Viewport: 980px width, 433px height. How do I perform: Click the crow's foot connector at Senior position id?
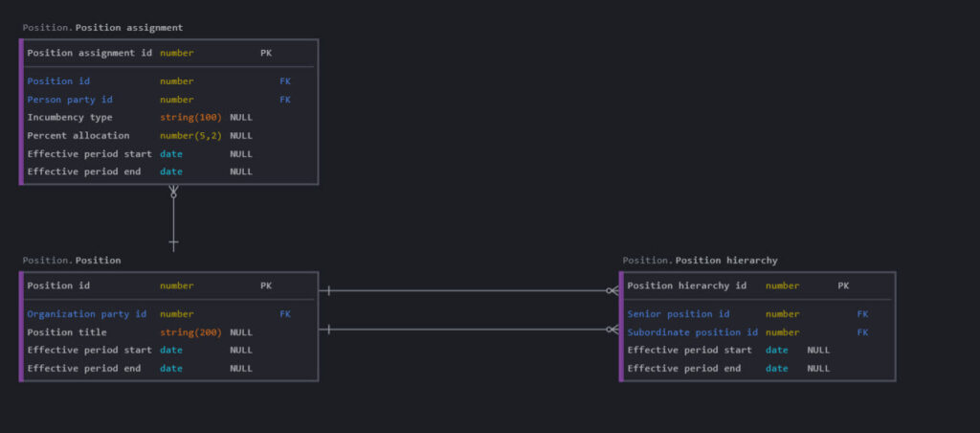[x=612, y=290]
